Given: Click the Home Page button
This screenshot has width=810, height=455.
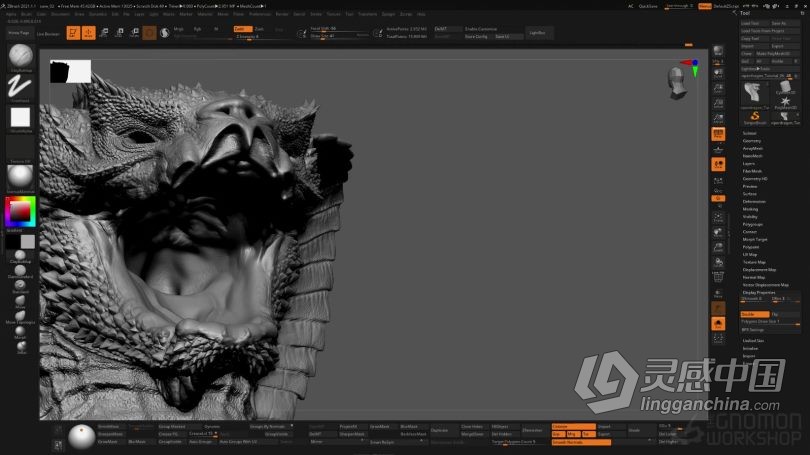Looking at the screenshot, I should pyautogui.click(x=19, y=33).
